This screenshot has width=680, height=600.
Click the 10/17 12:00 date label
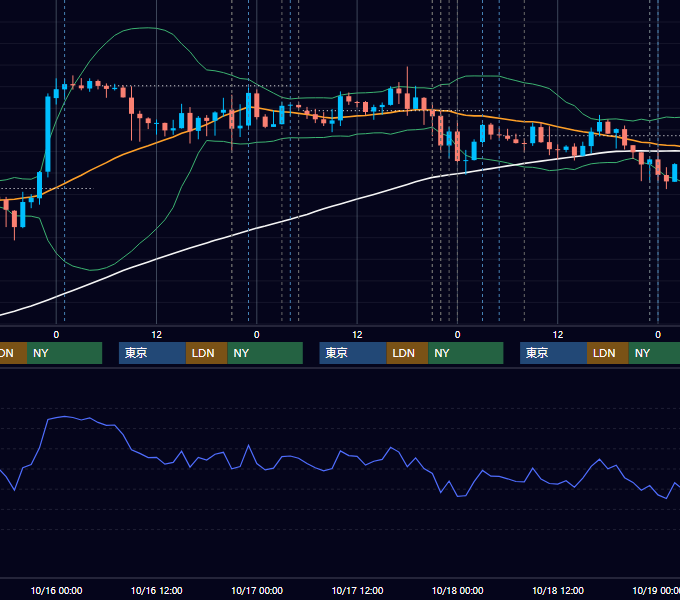pyautogui.click(x=357, y=590)
